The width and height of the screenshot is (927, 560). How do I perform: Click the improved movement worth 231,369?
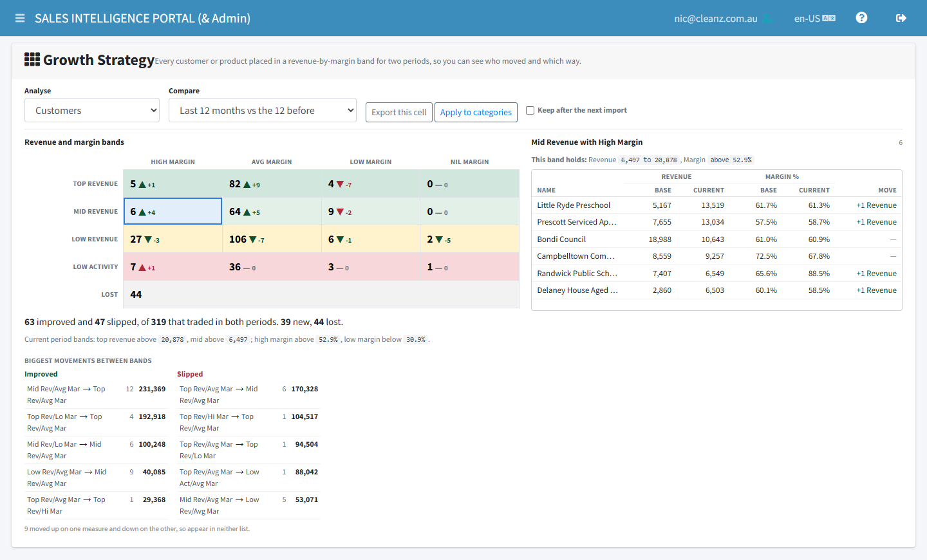(96, 395)
